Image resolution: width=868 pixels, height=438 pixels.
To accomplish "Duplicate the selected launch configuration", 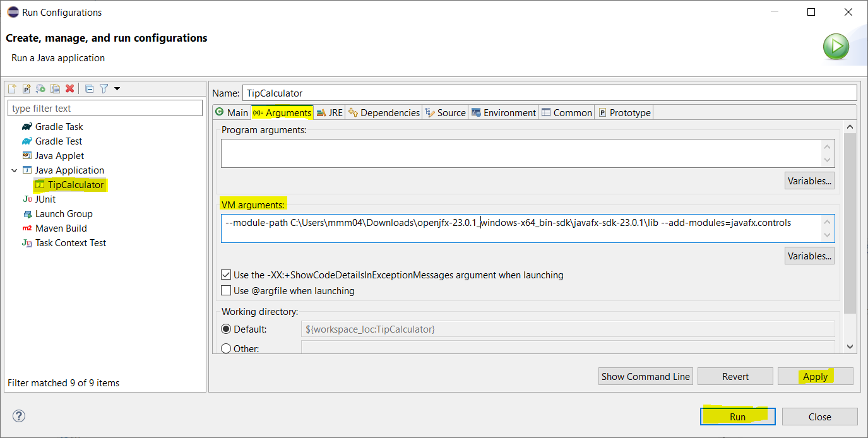I will (56, 89).
